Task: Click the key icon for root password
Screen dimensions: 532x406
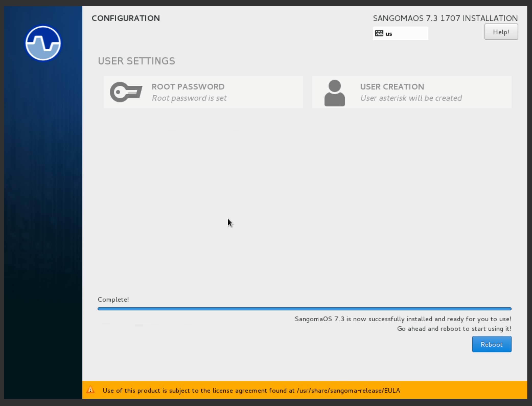Action: 126,92
